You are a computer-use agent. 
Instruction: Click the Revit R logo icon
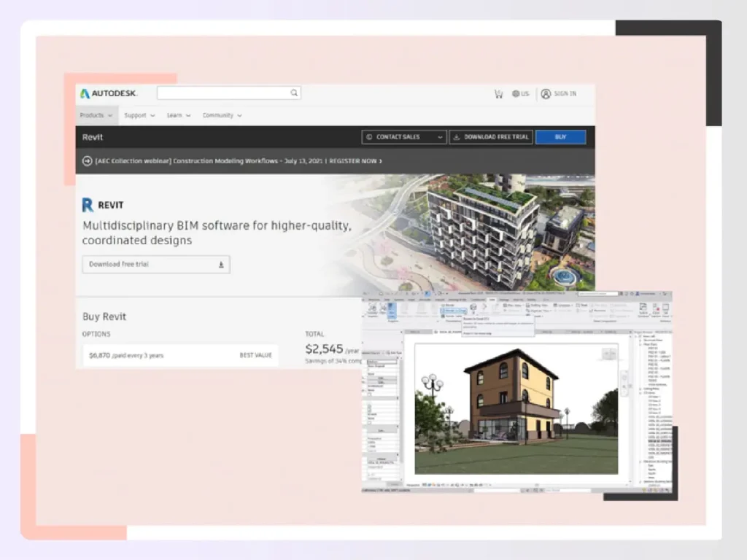87,205
